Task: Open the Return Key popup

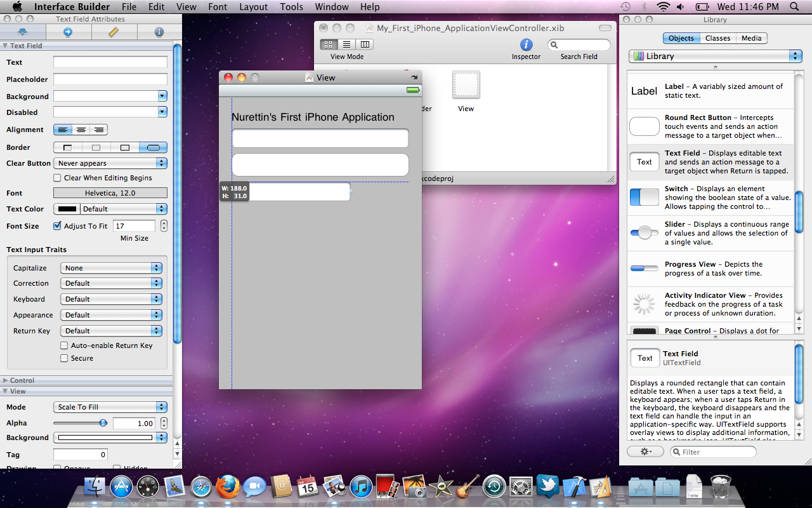Action: point(112,331)
